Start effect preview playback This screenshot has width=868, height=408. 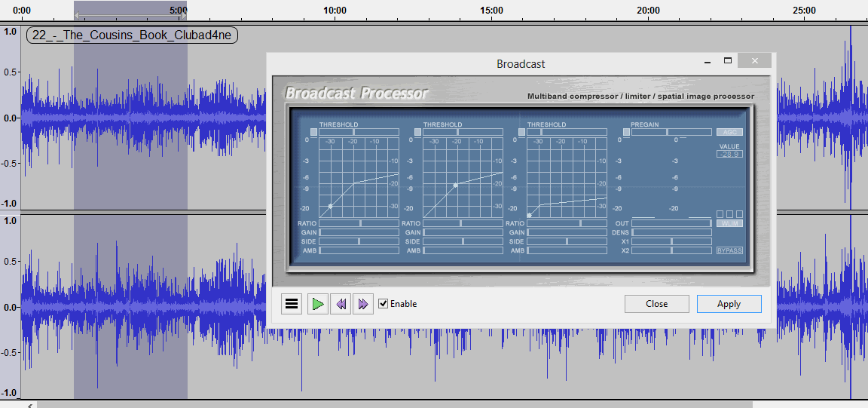point(318,304)
